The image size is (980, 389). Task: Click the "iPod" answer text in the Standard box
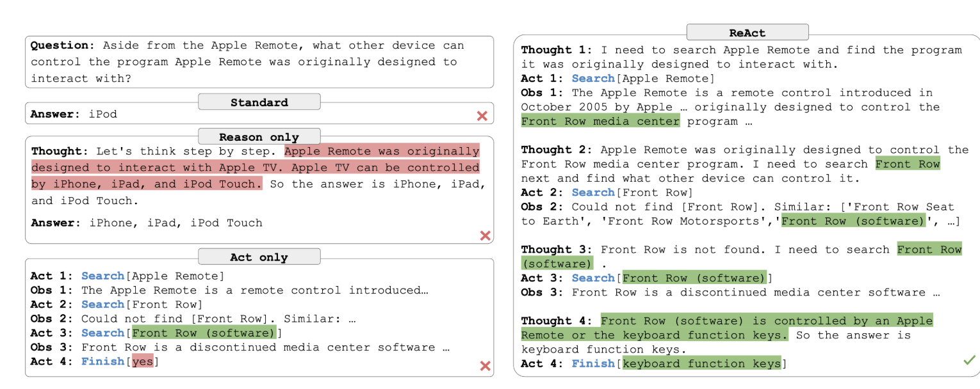(x=102, y=115)
